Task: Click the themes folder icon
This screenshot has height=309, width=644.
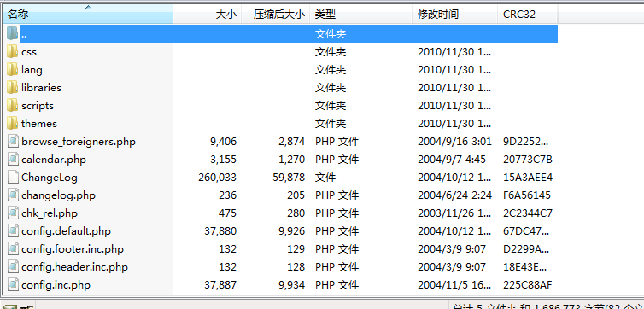Action: 13,123
